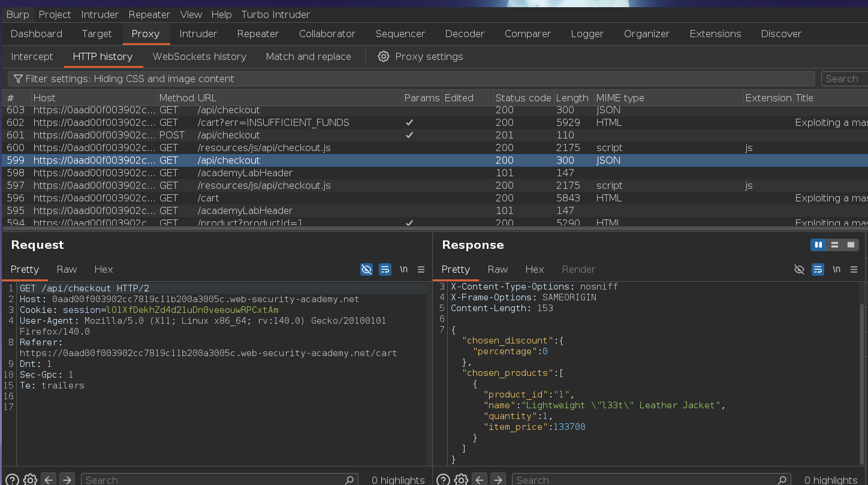Switch to the Collaborator tab
Viewport: 868px width, 485px height.
click(327, 34)
